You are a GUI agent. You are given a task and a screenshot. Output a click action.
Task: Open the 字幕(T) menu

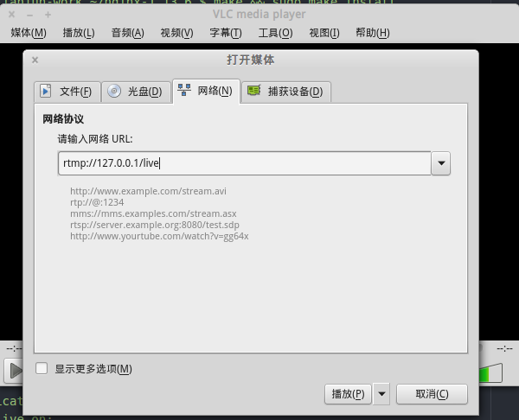coord(226,33)
